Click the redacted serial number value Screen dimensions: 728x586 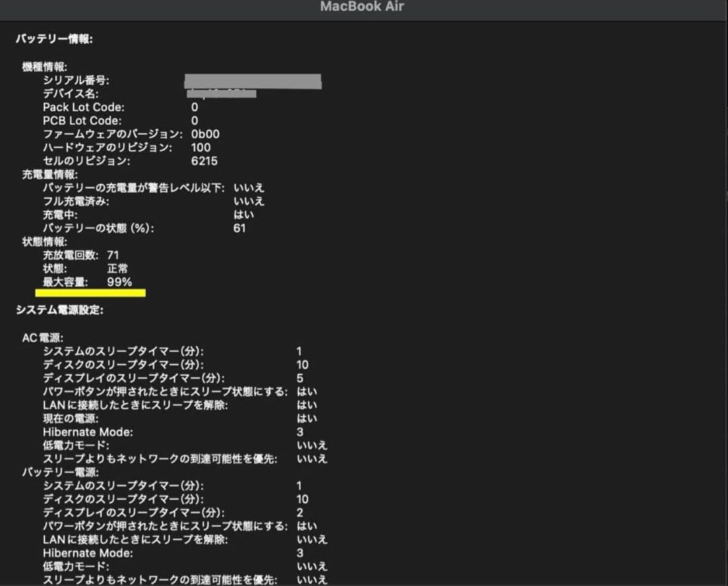253,81
